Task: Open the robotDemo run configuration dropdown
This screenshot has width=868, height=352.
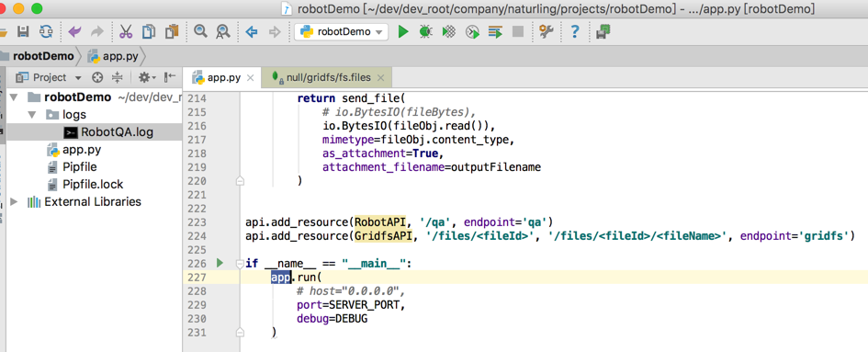Action: (341, 31)
